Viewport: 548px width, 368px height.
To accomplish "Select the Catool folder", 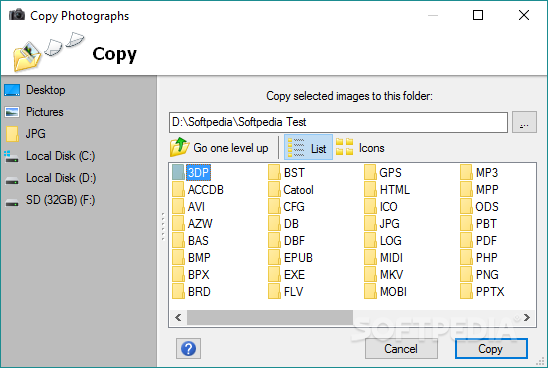I will (x=291, y=189).
